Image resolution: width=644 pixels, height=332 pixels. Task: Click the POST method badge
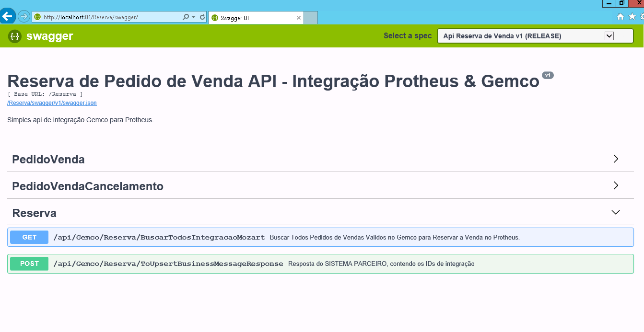tap(29, 263)
